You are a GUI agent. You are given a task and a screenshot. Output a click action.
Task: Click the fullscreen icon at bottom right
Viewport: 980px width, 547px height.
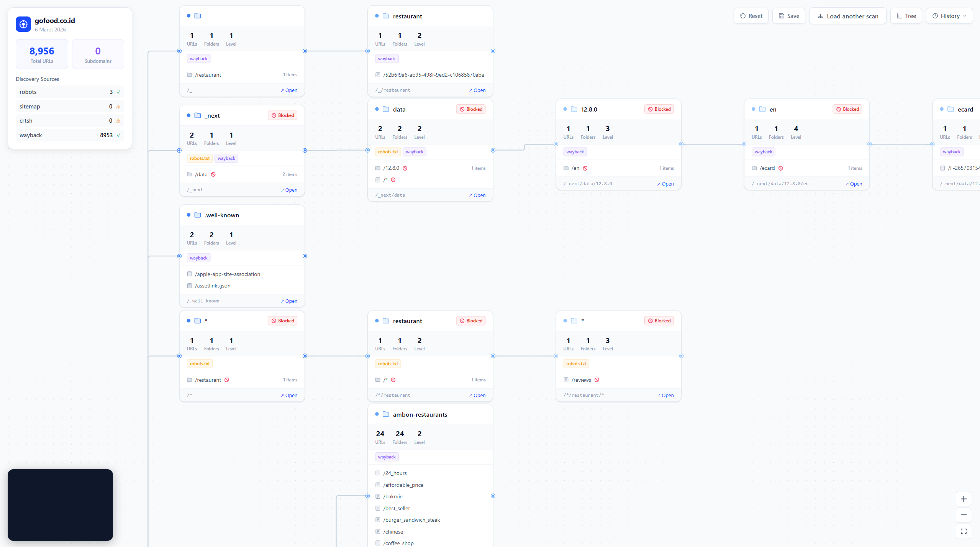pos(964,531)
